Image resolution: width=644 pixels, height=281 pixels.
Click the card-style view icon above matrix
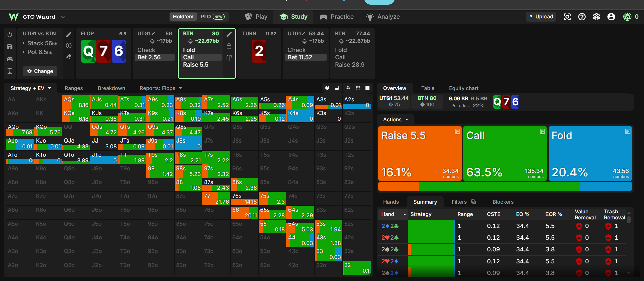tap(337, 88)
